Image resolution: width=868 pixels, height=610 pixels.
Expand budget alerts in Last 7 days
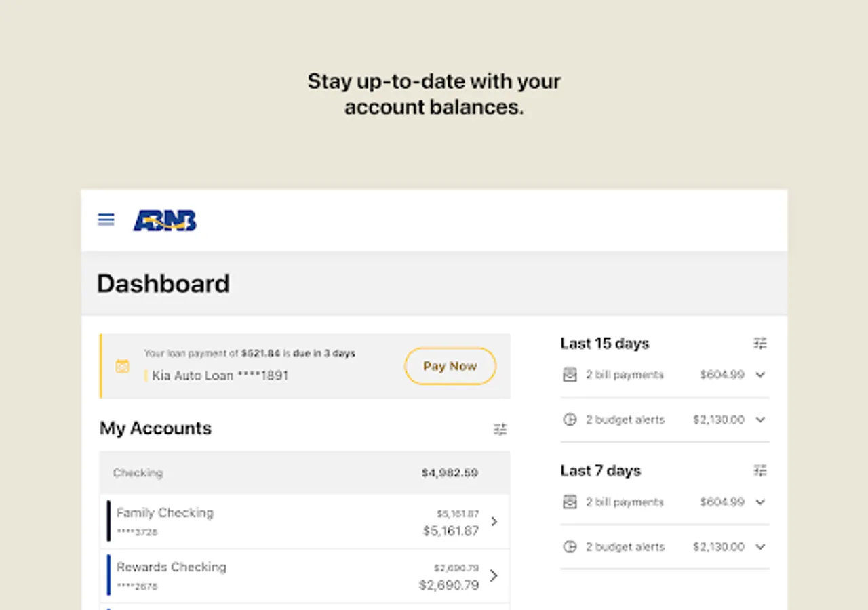pos(760,547)
